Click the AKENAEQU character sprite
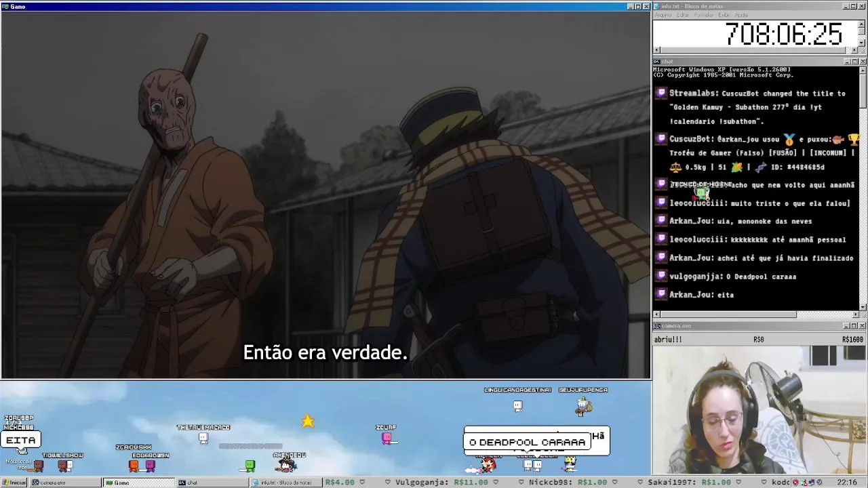 [287, 465]
